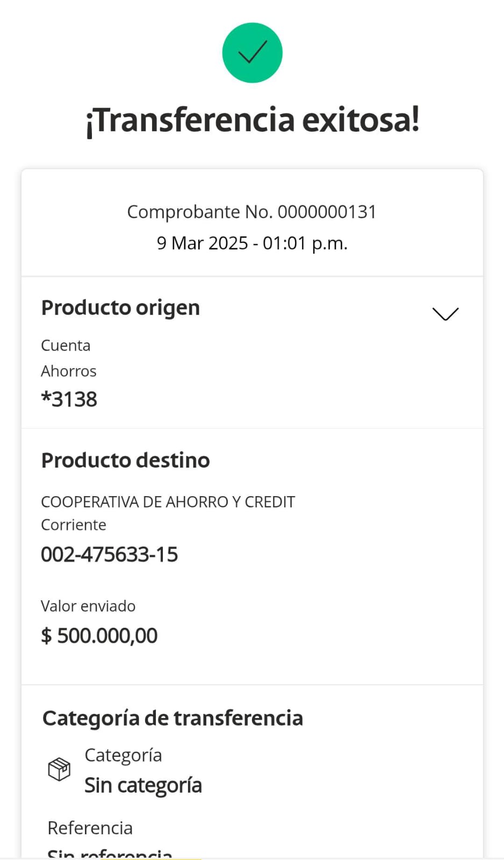504x860 pixels.
Task: Click the Valor enviado label
Action: click(x=88, y=606)
